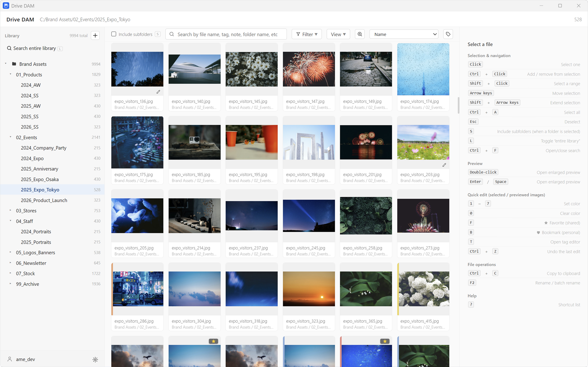The height and width of the screenshot is (367, 588).
Task: Click the expo_visitors_304.jpg file name
Action: pos(191,321)
